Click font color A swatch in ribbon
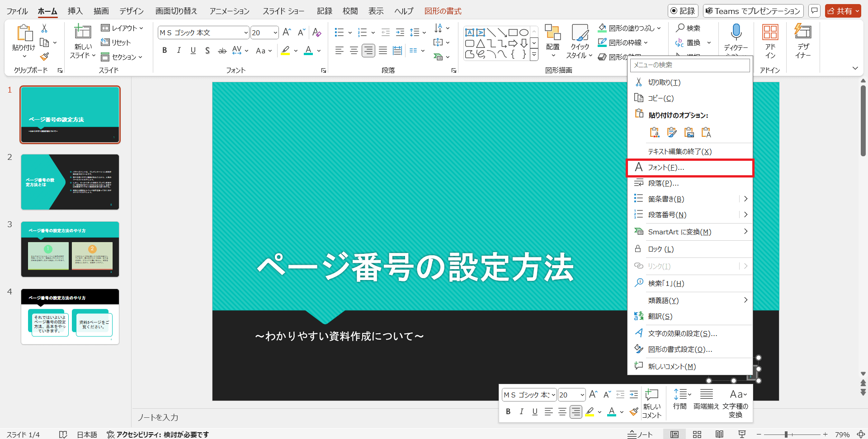Screen dimensions: 868x439 coord(309,51)
